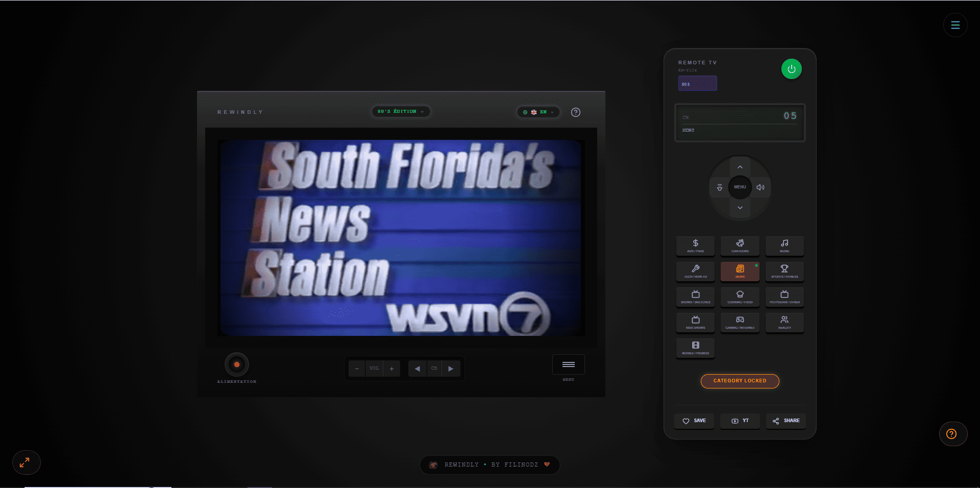Enter fullscreen with the orange expand arrows icon
This screenshot has width=980, height=488.
pyautogui.click(x=26, y=462)
